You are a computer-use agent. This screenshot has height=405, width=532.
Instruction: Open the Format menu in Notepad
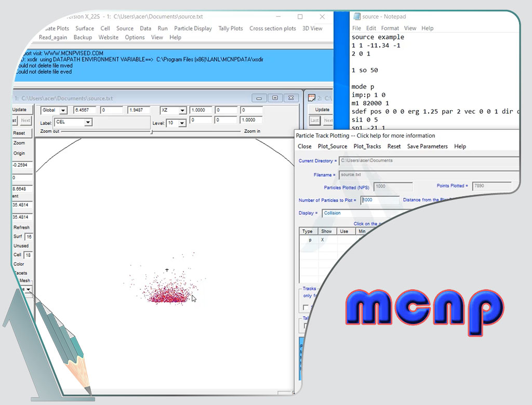click(390, 28)
